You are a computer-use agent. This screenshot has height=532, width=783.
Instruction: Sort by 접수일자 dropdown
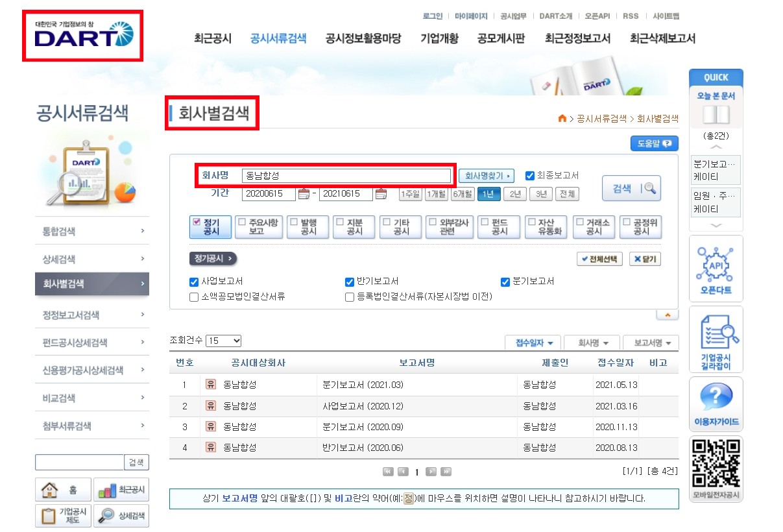533,343
